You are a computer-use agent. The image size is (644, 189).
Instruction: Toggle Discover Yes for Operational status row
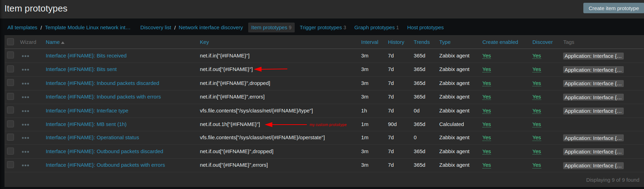point(537,137)
